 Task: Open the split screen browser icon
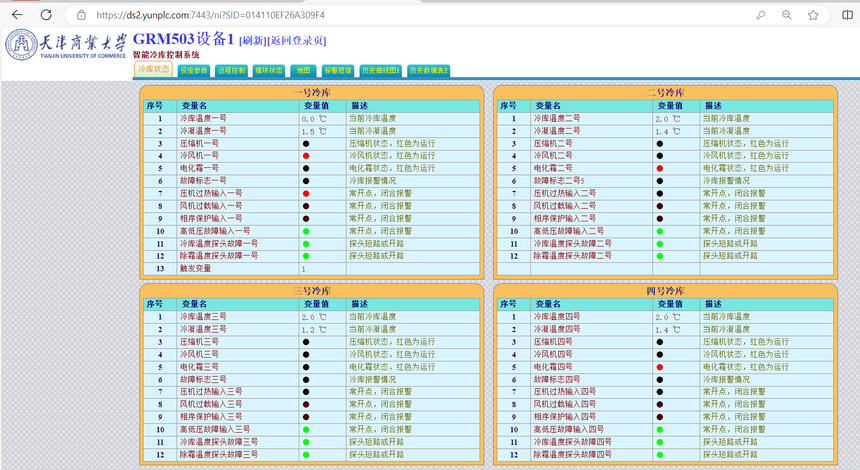(x=847, y=15)
